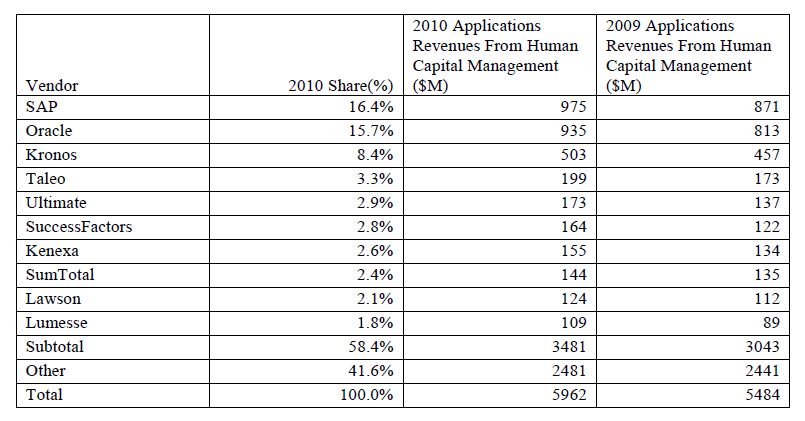
Task: Select Kronos's 2009 revenue value 457
Action: coord(769,153)
